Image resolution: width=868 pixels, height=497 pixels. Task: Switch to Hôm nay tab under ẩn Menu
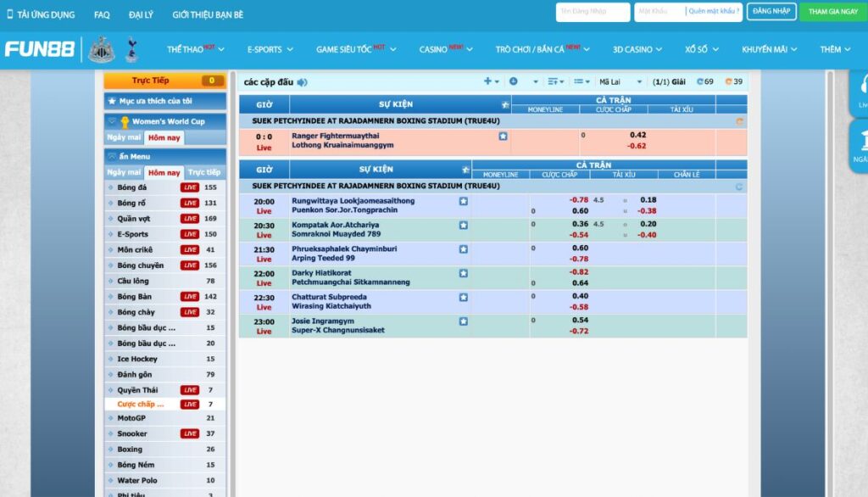click(164, 172)
